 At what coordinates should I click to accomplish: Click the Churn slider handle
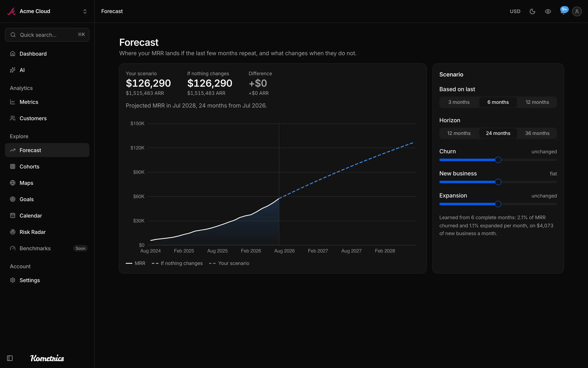(x=498, y=160)
